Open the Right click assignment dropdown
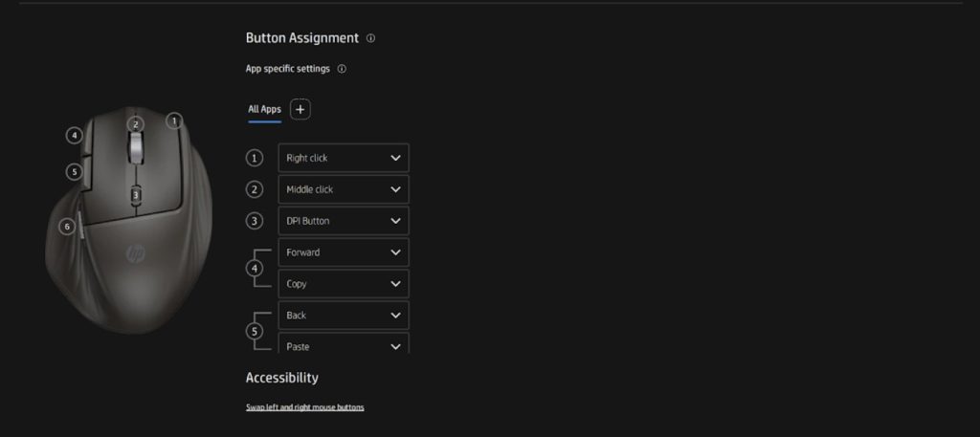 344,158
